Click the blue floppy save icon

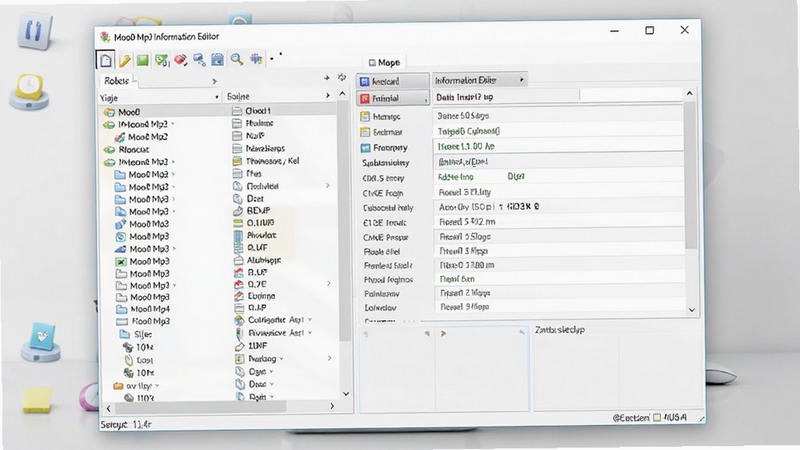click(x=217, y=60)
